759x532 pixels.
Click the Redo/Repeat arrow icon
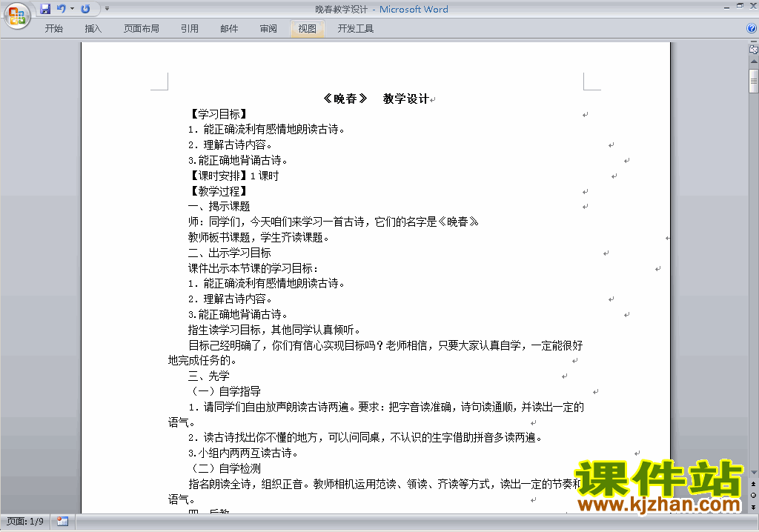click(85, 9)
